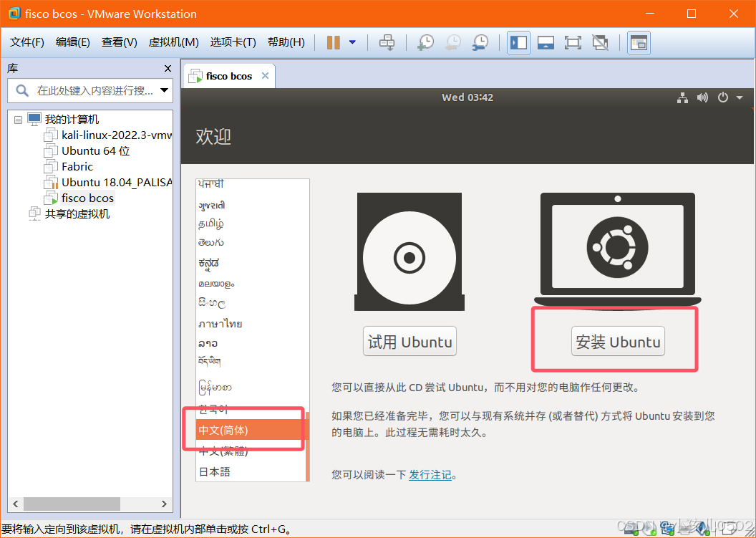Open the library search dropdown arrow

pos(165,90)
